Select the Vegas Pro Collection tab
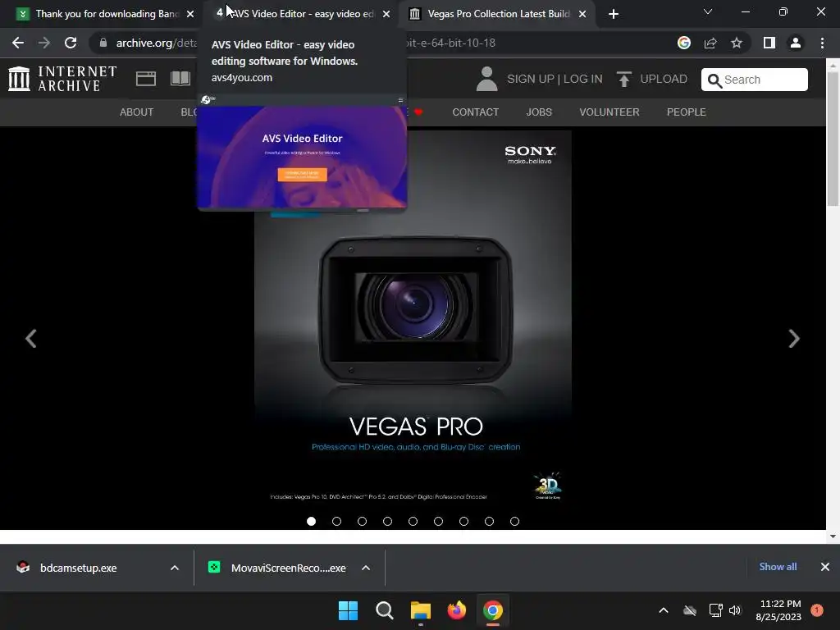The width and height of the screenshot is (840, 630). [x=498, y=14]
